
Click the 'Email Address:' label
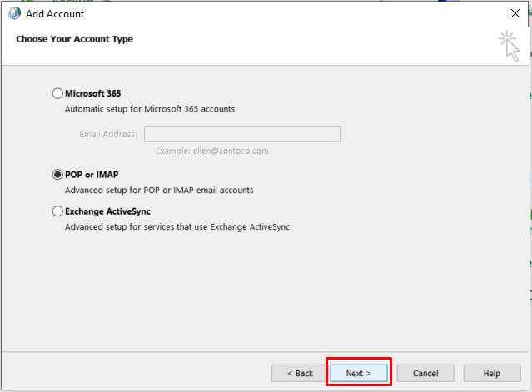108,134
